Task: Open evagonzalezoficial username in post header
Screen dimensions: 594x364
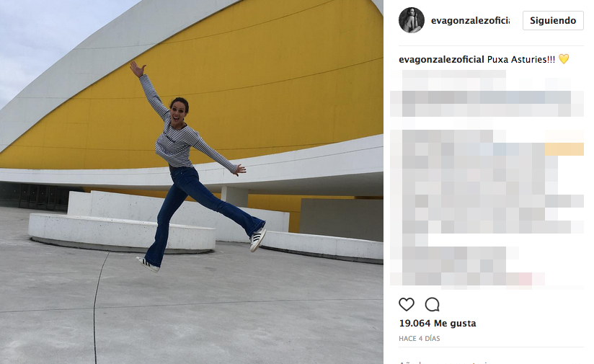Action: click(x=470, y=21)
